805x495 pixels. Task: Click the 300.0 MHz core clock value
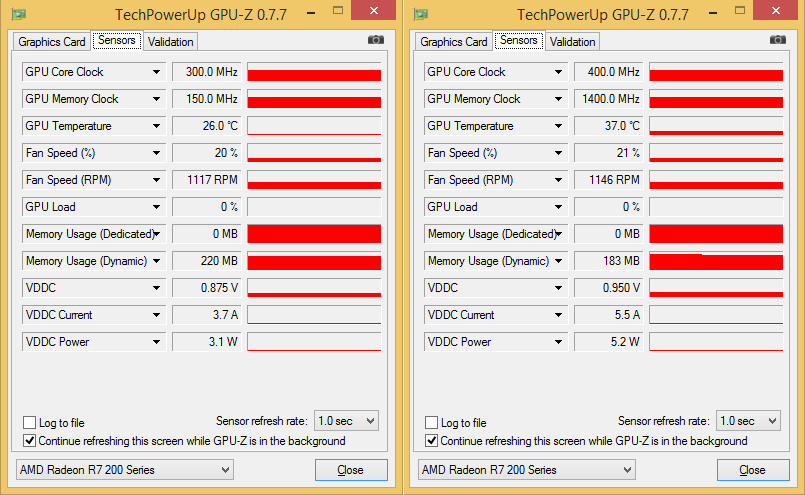[x=206, y=72]
